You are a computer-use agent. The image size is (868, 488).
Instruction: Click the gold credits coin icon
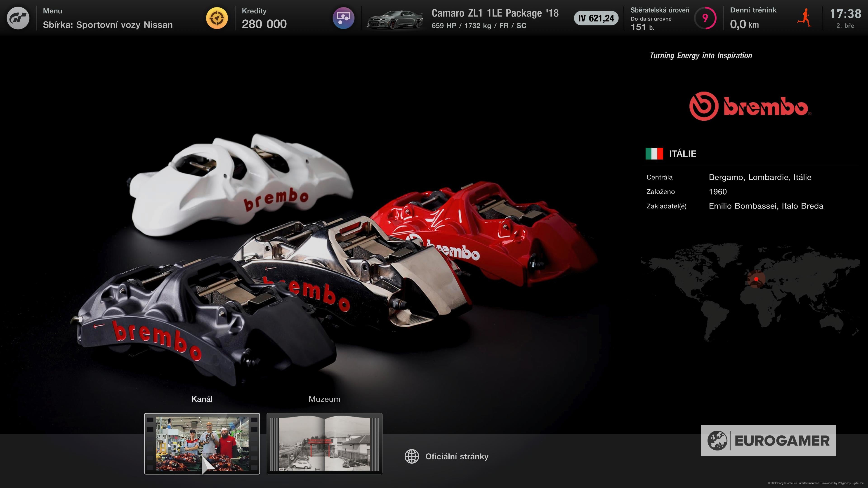pos(217,18)
